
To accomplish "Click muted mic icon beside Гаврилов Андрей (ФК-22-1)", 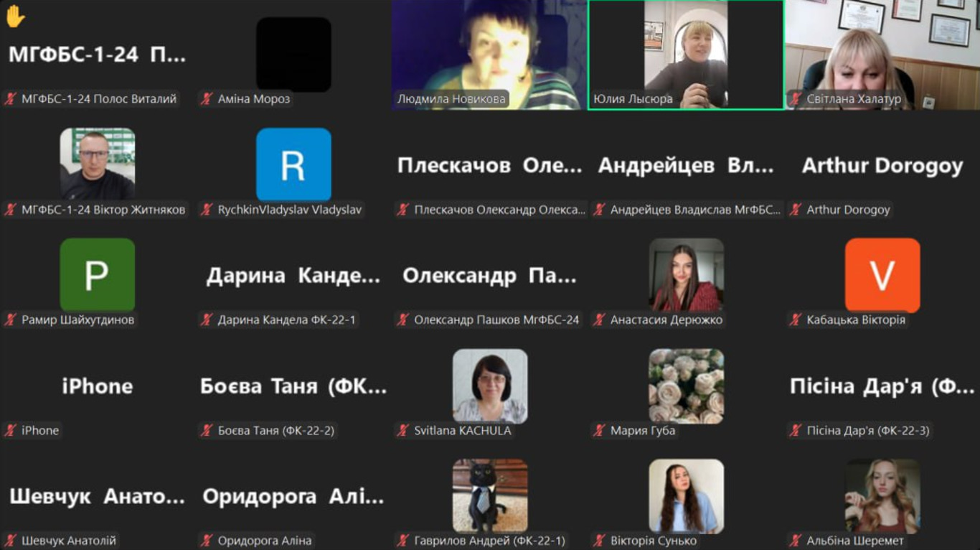I will pyautogui.click(x=403, y=541).
